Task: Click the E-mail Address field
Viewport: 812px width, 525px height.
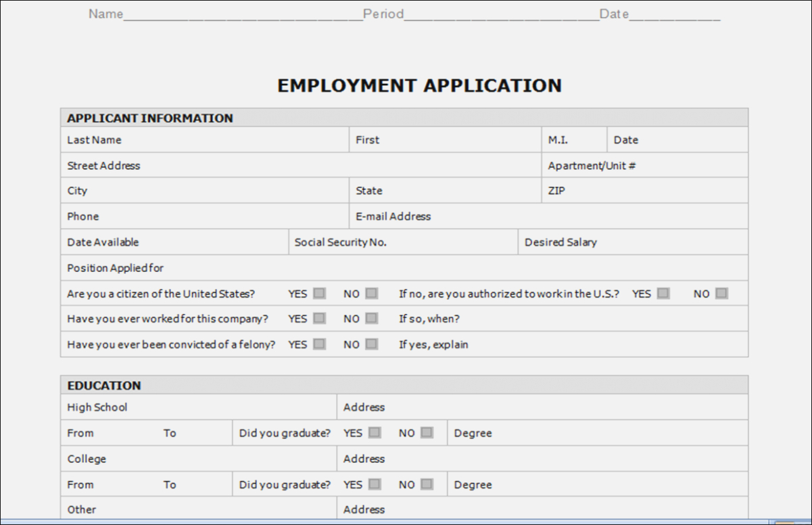Action: 549,216
